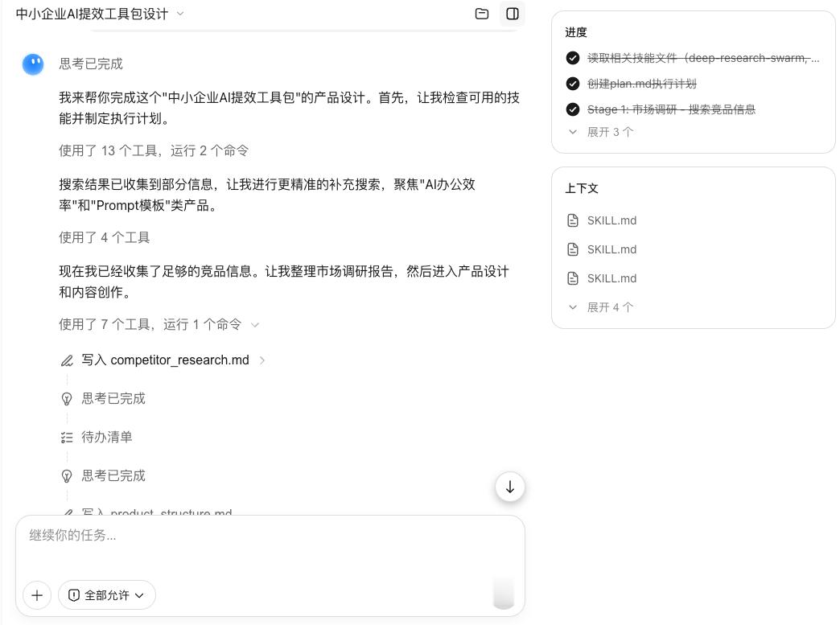The width and height of the screenshot is (840, 625).
Task: Click file icon of first SKILL.md
Action: 573,220
